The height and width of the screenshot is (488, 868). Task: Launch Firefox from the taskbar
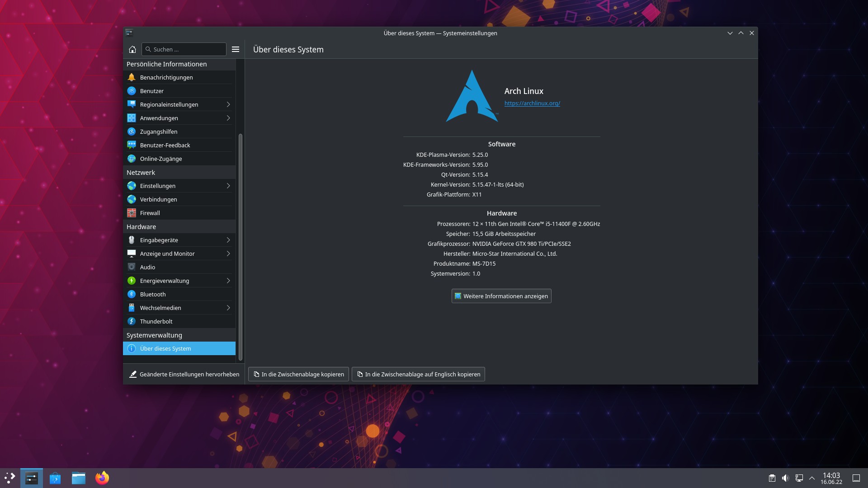102,478
